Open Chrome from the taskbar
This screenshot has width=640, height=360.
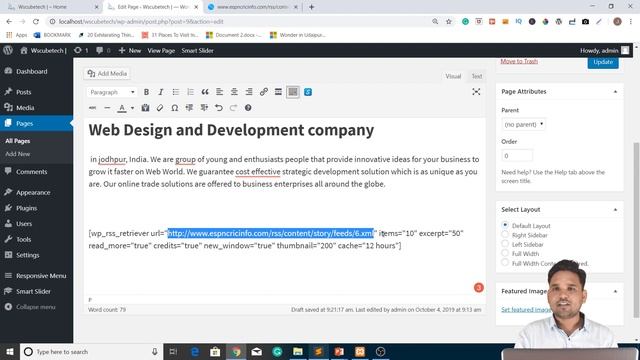tap(236, 352)
